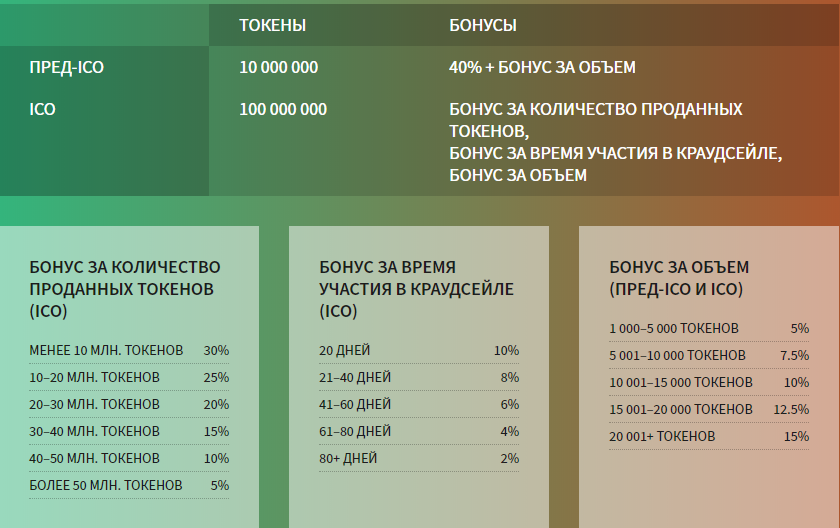This screenshot has width=840, height=528.
Task: Select row '80+ ДНЕЙ'
Action: coord(419,458)
